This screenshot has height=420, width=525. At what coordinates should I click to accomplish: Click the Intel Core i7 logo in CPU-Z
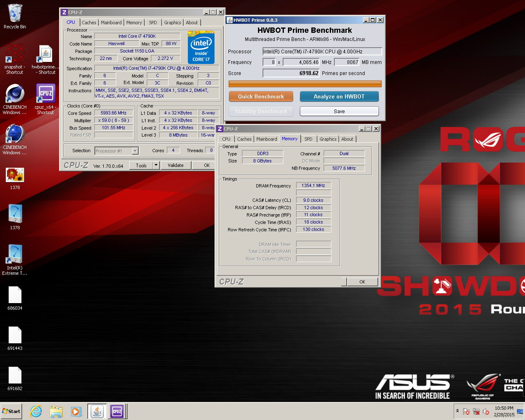(201, 47)
